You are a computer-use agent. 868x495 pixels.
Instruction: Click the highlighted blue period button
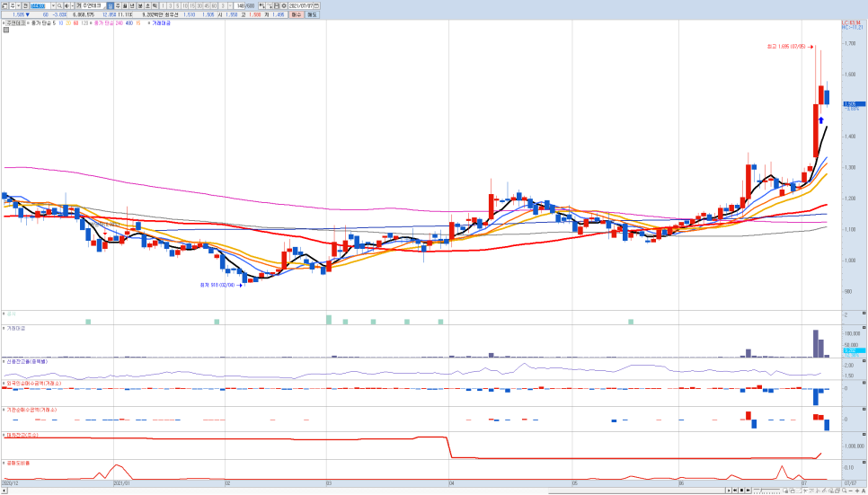pyautogui.click(x=110, y=5)
